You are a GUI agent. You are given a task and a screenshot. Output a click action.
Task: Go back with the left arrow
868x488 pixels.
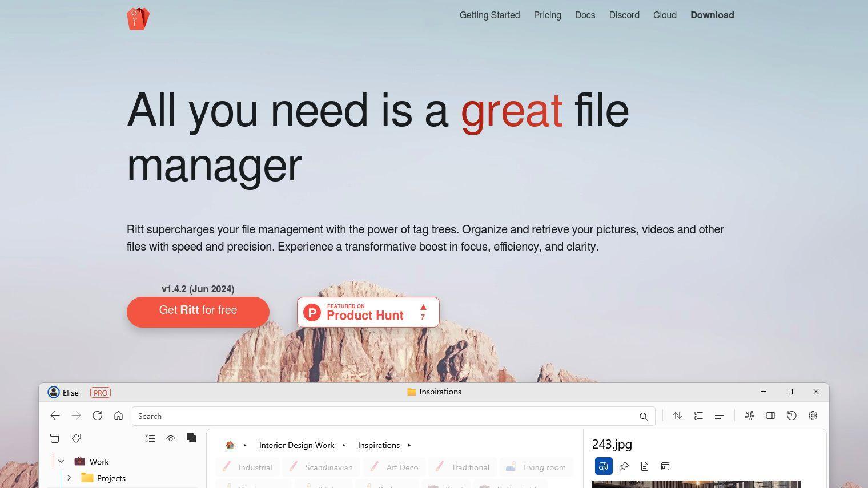55,416
